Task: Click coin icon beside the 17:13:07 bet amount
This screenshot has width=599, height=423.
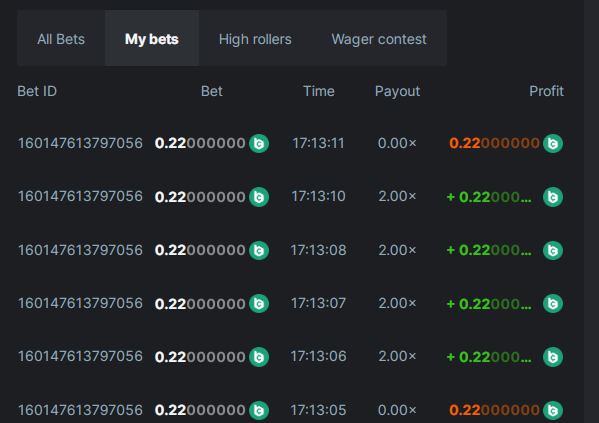Action: (x=259, y=304)
